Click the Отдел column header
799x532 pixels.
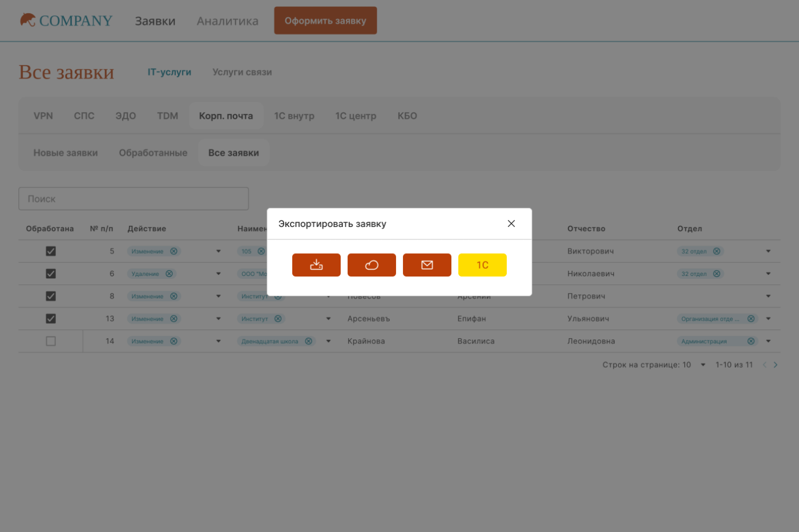[x=689, y=229]
